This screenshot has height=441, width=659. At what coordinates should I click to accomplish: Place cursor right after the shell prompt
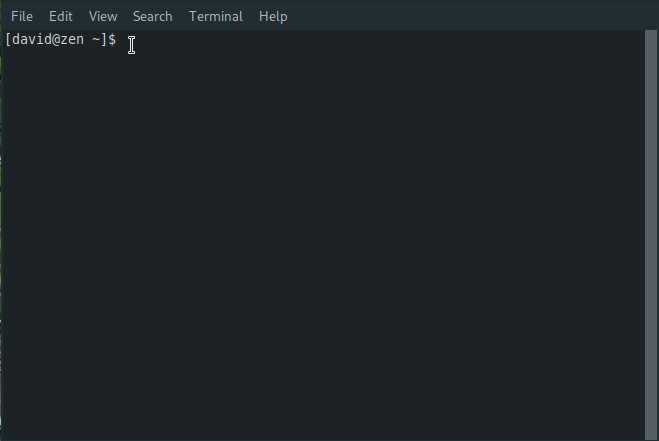[123, 40]
